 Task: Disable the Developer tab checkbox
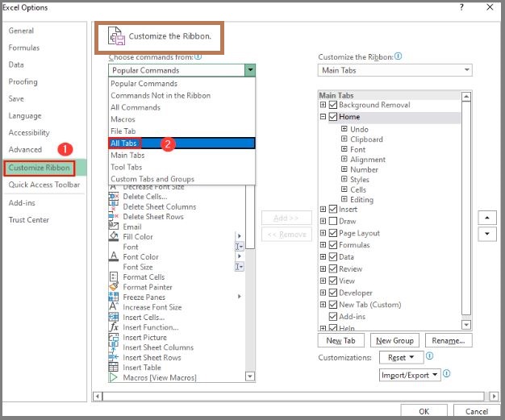coord(333,293)
